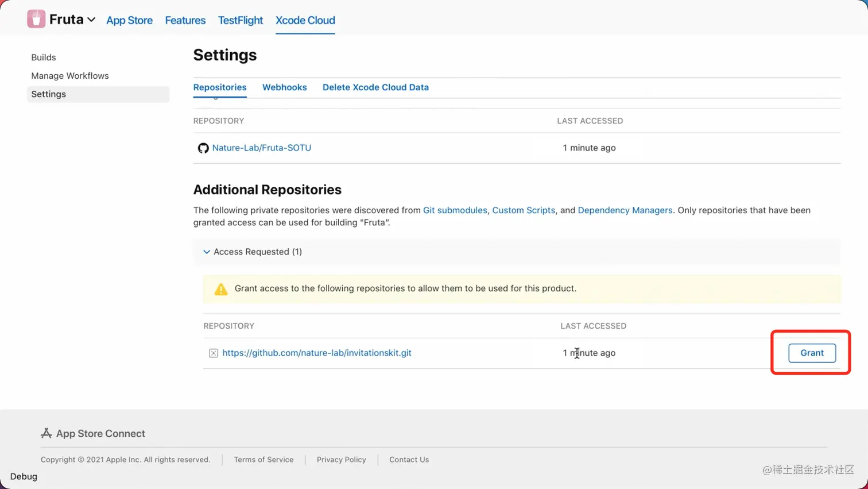Viewport: 868px width, 489px height.
Task: Open Builds in the sidebar
Action: (x=44, y=57)
